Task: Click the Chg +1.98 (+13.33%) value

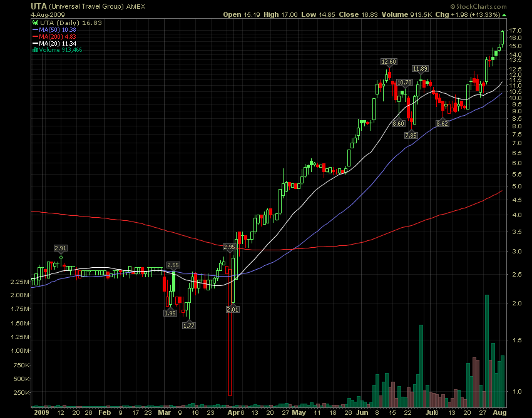Action: pos(468,14)
